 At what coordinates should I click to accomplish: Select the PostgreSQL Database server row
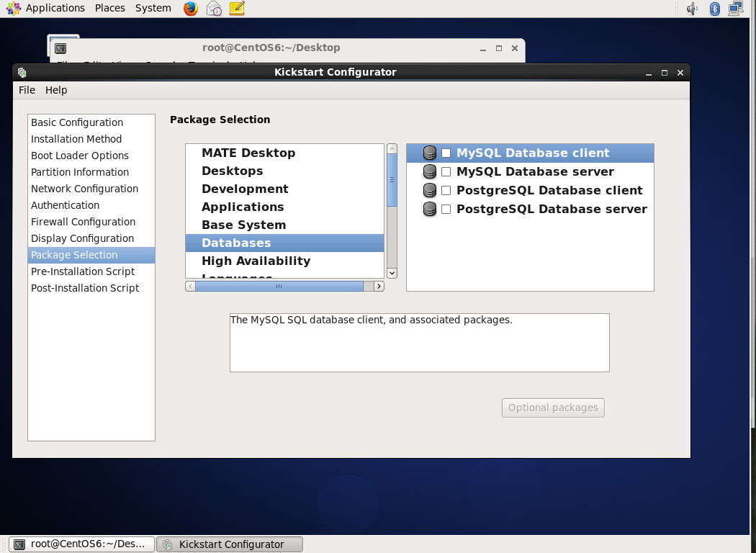tap(531, 210)
